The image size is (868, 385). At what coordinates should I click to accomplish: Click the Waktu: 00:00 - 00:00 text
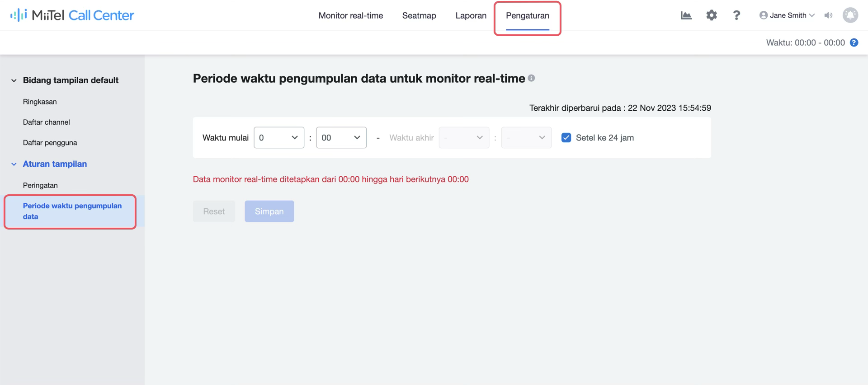click(806, 42)
